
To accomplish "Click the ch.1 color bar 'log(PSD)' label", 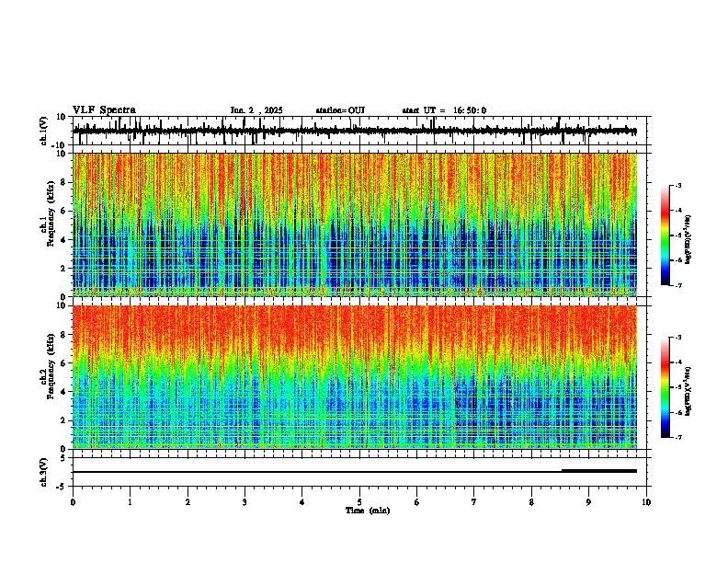I will point(688,240).
